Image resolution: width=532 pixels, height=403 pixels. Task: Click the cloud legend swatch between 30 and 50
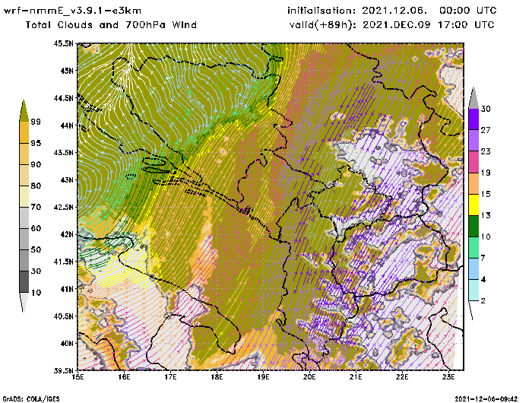pos(24,260)
